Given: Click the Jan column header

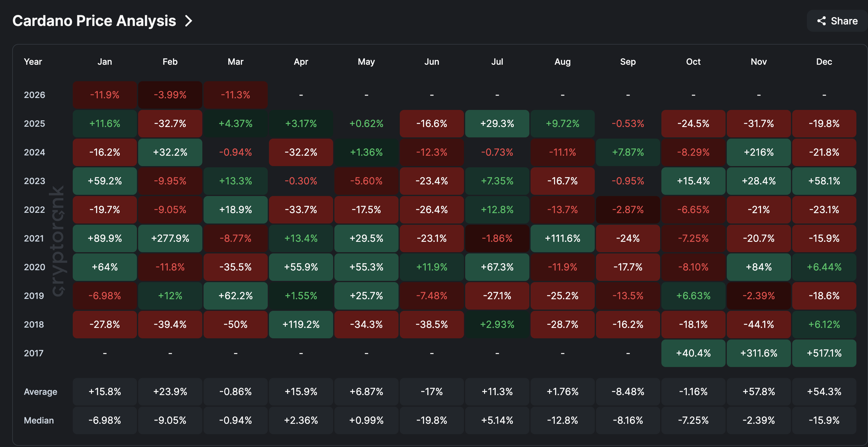Looking at the screenshot, I should click(x=105, y=62).
